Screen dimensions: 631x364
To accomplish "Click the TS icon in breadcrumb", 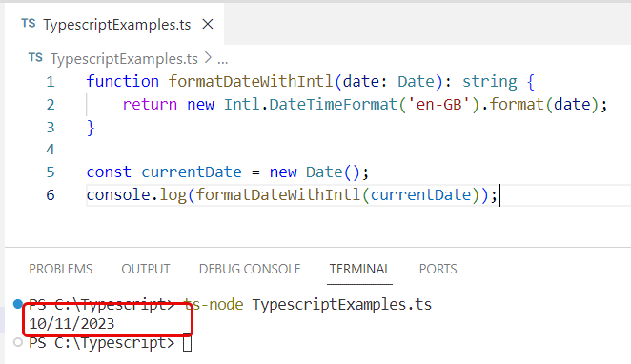I will point(35,58).
